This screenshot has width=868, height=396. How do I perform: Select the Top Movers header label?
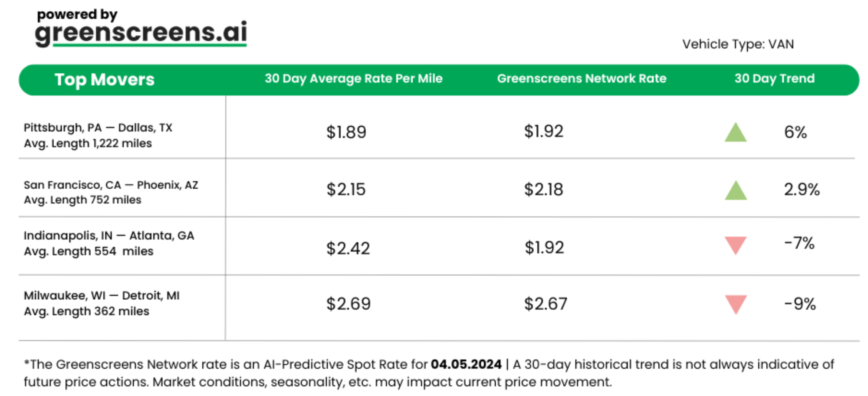click(x=105, y=80)
